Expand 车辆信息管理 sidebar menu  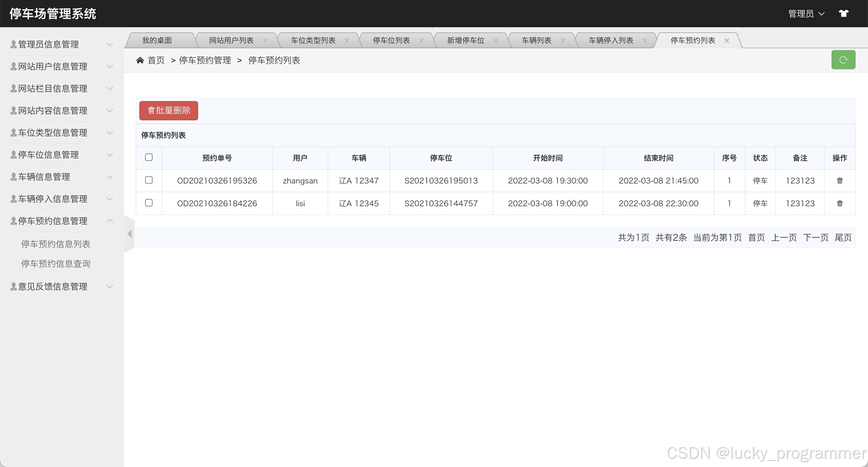[61, 177]
